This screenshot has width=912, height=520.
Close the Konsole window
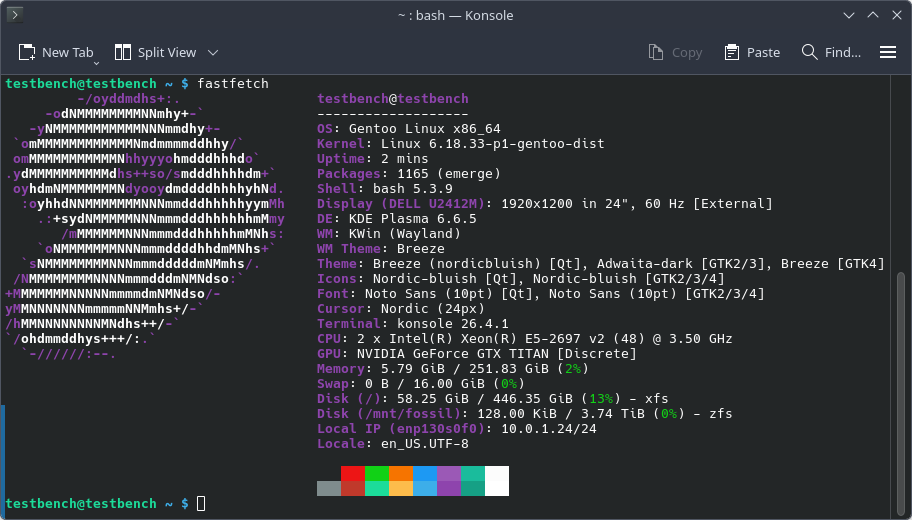[897, 15]
